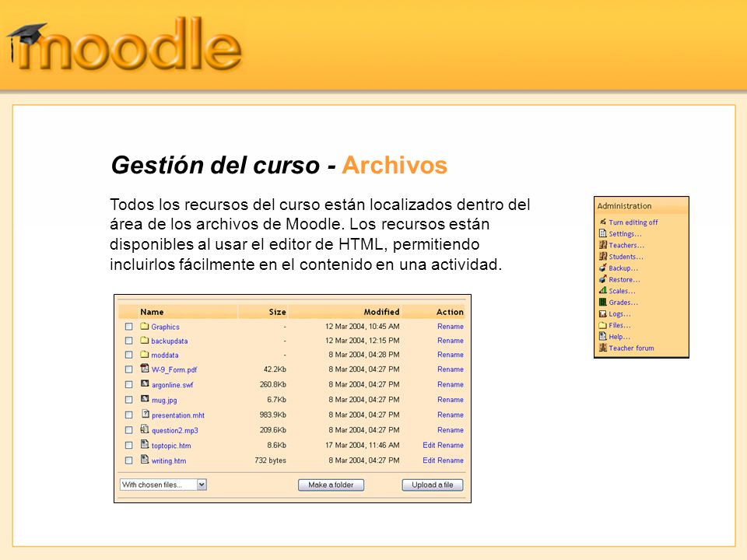This screenshot has height=560, width=747.
Task: Click Edit for toptopic.htm
Action: tap(429, 445)
